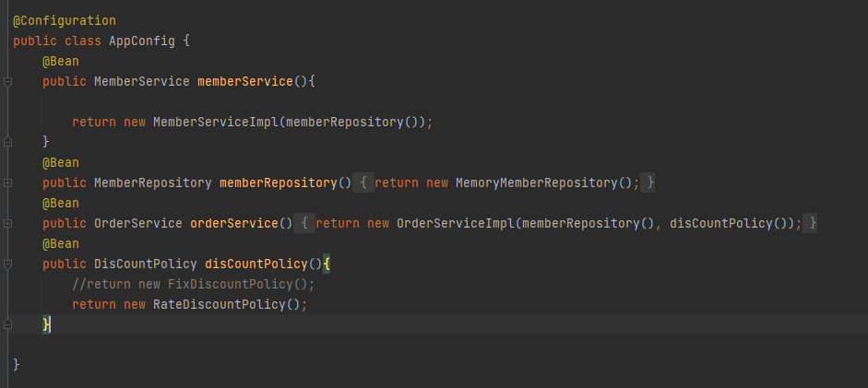The width and height of the screenshot is (868, 388).
Task: Click the highlighted closing brace at the caret line
Action: (x=46, y=325)
